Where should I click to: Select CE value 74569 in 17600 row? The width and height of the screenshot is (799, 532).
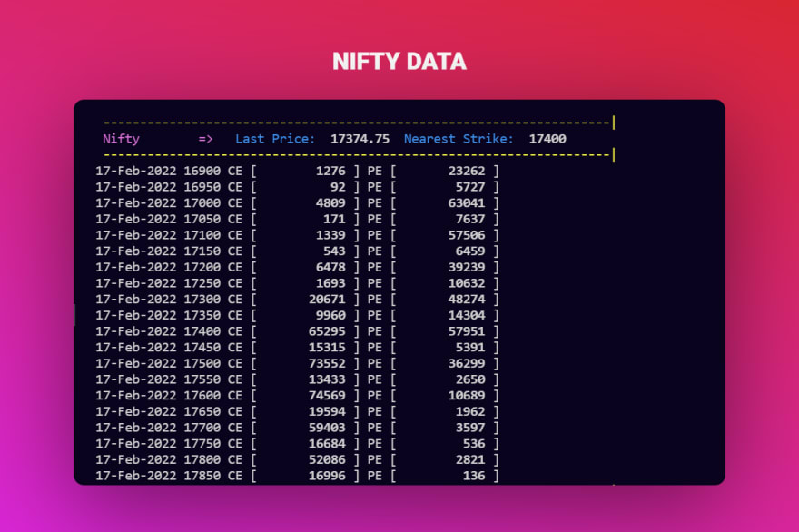click(x=327, y=396)
